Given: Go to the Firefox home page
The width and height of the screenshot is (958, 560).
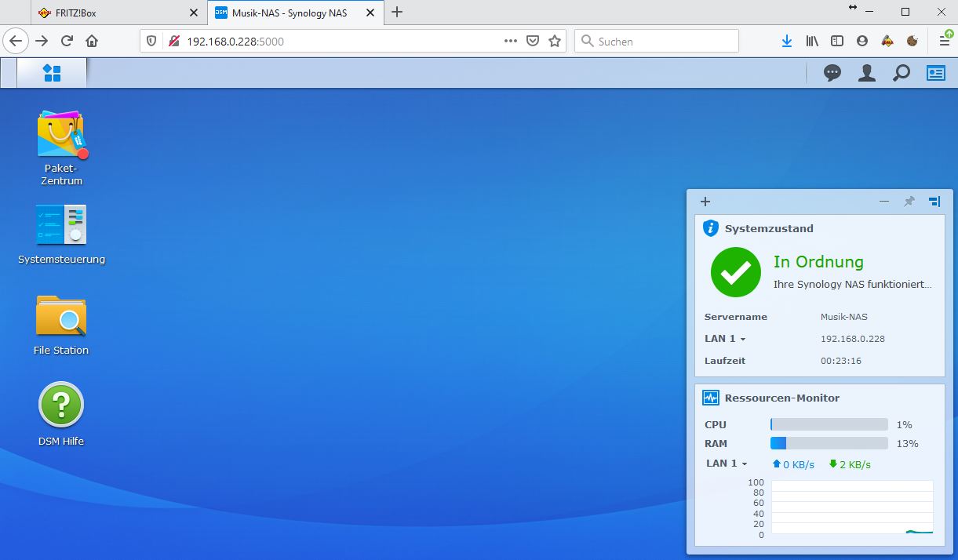Looking at the screenshot, I should [x=92, y=41].
